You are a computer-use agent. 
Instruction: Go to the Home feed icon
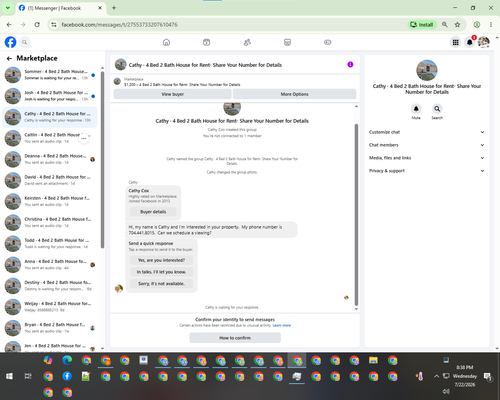coord(166,42)
